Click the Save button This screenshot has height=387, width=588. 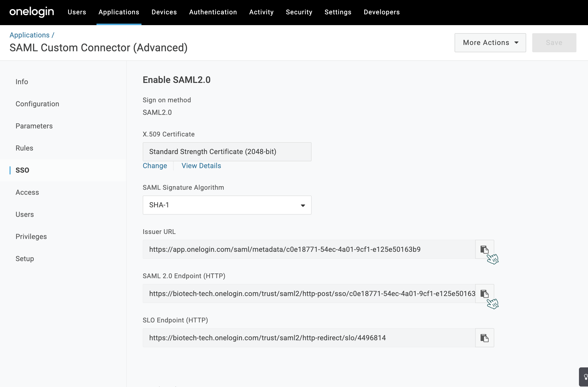coord(554,43)
